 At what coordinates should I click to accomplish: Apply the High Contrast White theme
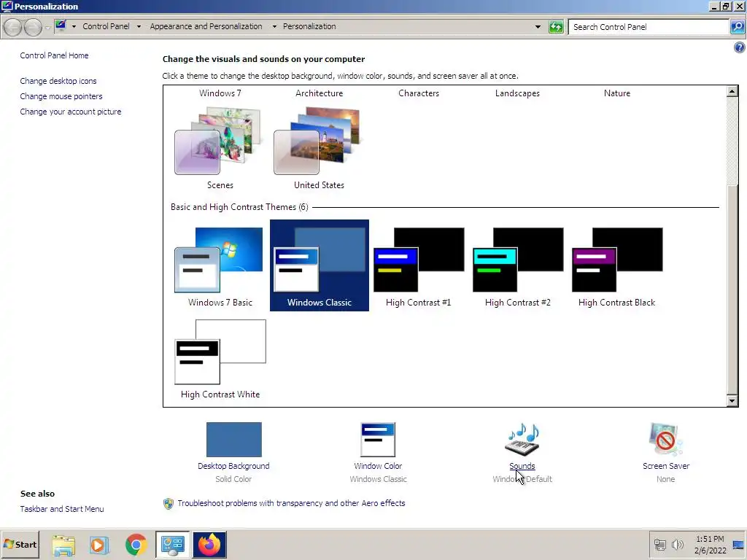[x=220, y=358]
